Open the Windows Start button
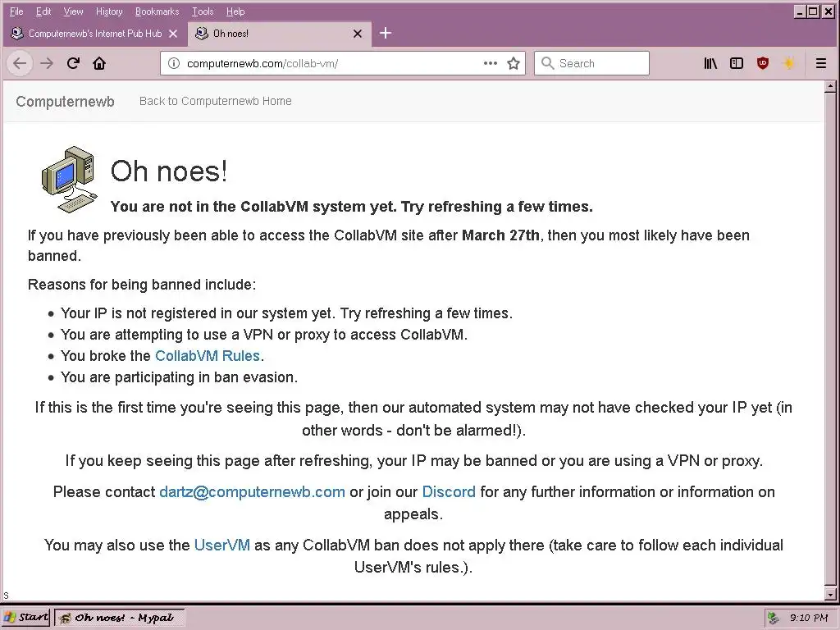840x630 pixels. [x=25, y=618]
